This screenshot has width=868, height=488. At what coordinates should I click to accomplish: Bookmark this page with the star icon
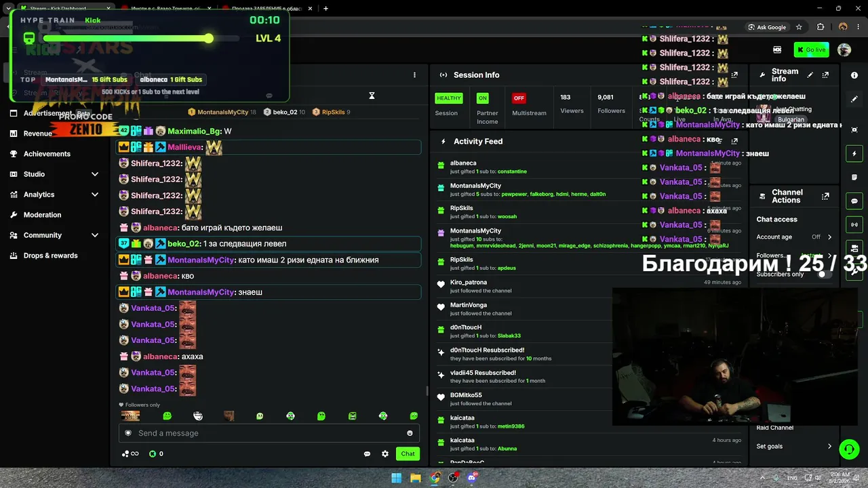point(799,27)
